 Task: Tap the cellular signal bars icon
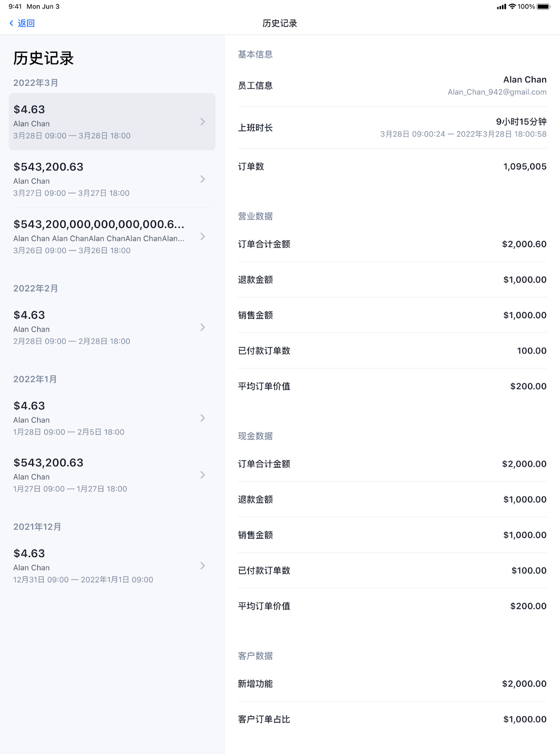[x=501, y=7]
